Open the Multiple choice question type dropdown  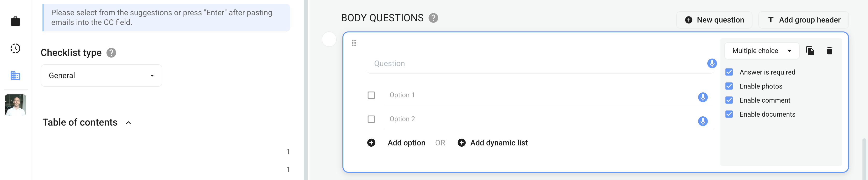click(x=761, y=51)
